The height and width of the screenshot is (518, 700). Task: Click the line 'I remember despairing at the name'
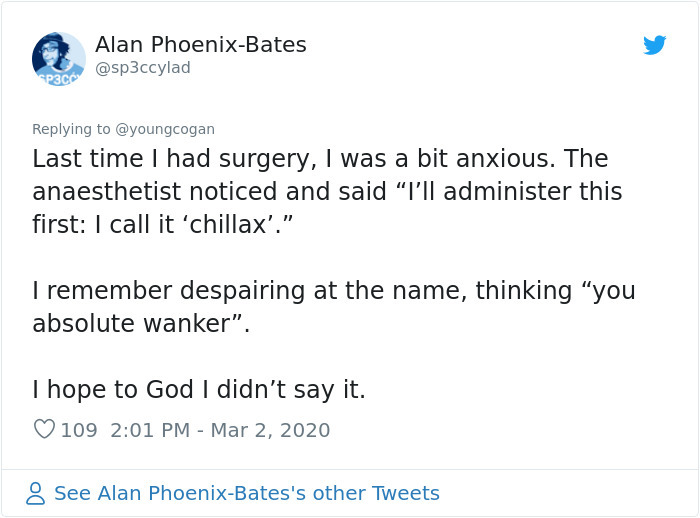pyautogui.click(x=333, y=291)
